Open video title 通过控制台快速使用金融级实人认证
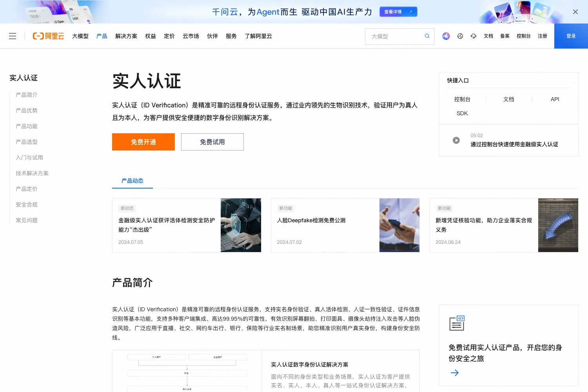The image size is (588, 392). [x=514, y=144]
